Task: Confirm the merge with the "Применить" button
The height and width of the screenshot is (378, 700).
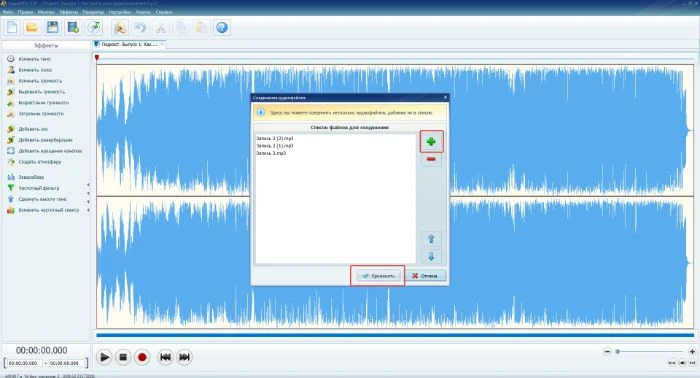Action: (x=378, y=276)
